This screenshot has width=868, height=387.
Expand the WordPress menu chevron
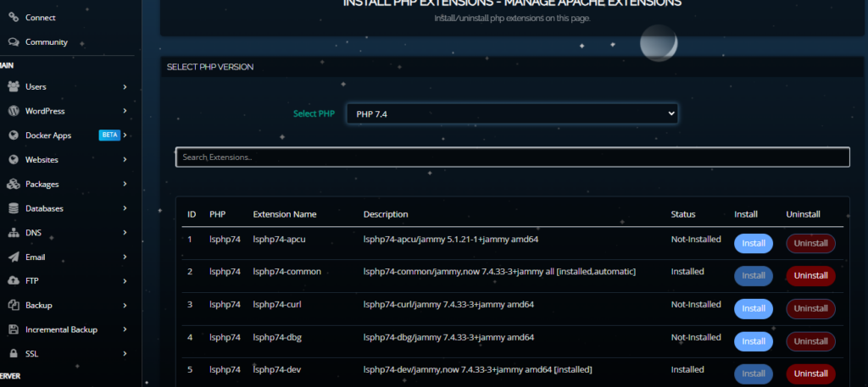pyautogui.click(x=125, y=111)
